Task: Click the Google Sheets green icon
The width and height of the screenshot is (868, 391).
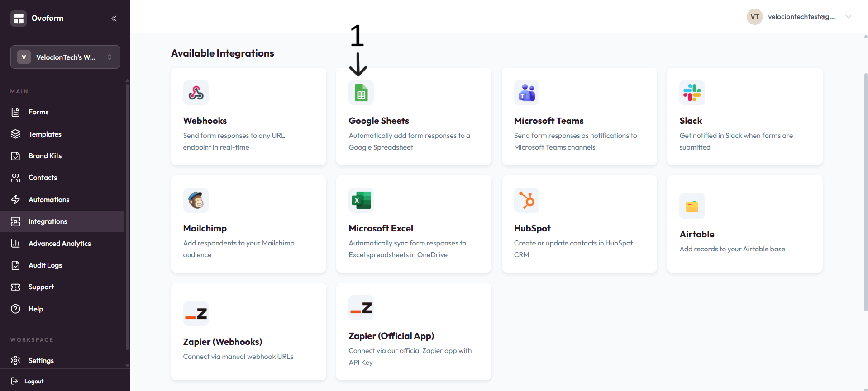Action: coord(361,93)
